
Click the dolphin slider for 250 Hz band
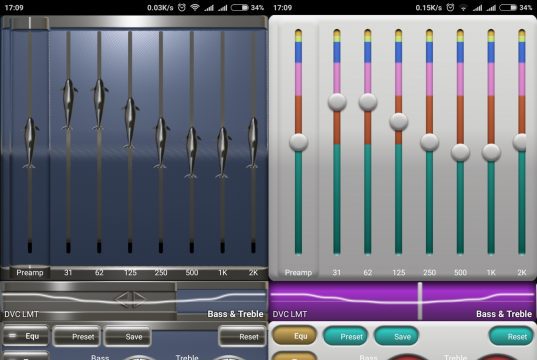click(161, 142)
